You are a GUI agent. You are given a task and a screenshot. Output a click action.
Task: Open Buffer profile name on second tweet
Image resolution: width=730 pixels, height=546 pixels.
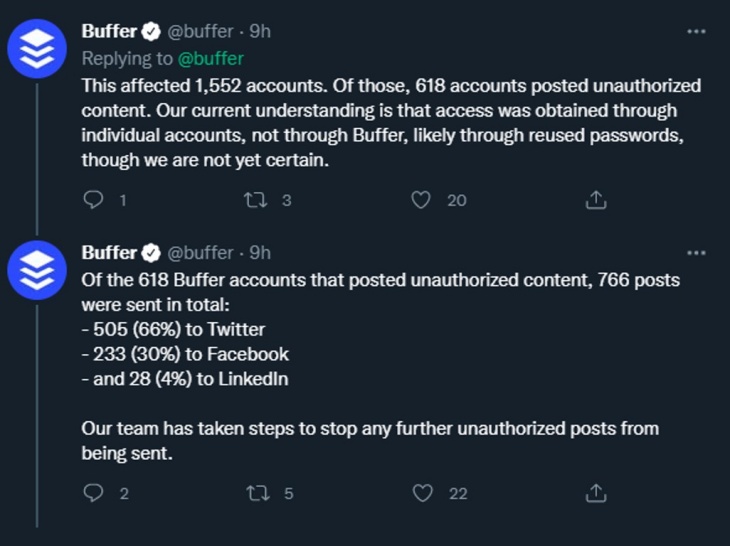[x=108, y=253]
